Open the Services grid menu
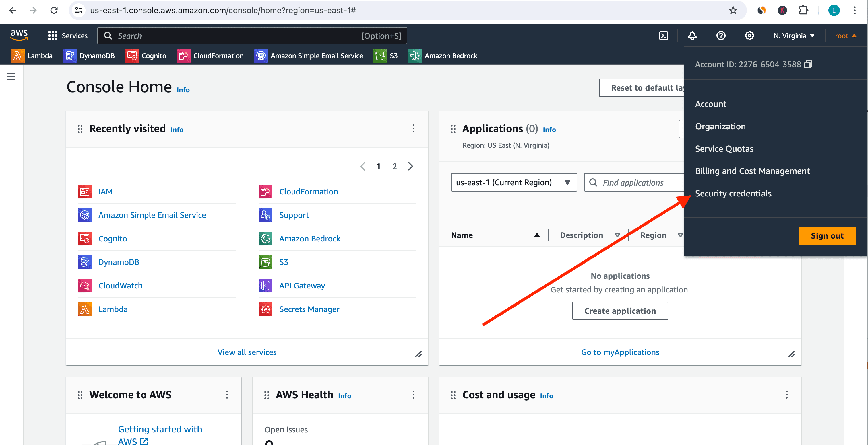Screen dimensions: 868x445 68,36
